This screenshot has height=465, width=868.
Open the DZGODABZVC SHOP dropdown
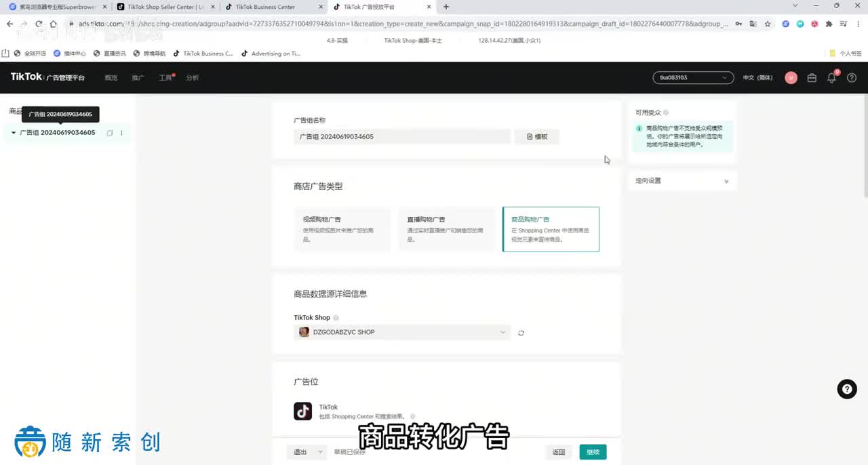[402, 332]
